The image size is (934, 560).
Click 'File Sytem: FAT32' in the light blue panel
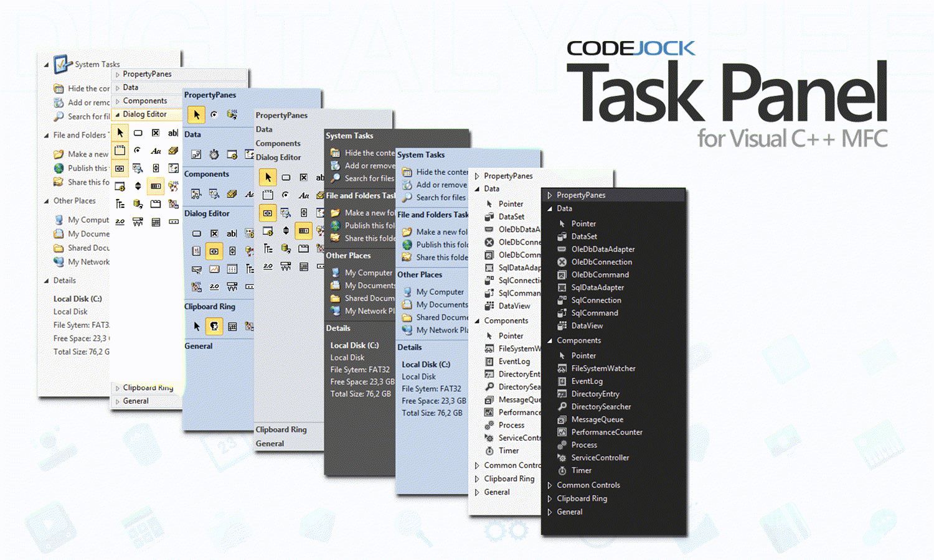[432, 388]
